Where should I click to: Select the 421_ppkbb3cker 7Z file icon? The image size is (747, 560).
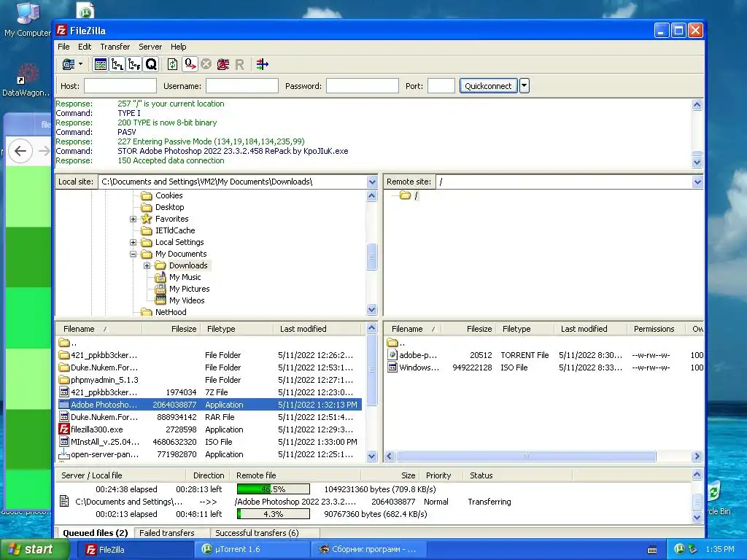tap(64, 392)
